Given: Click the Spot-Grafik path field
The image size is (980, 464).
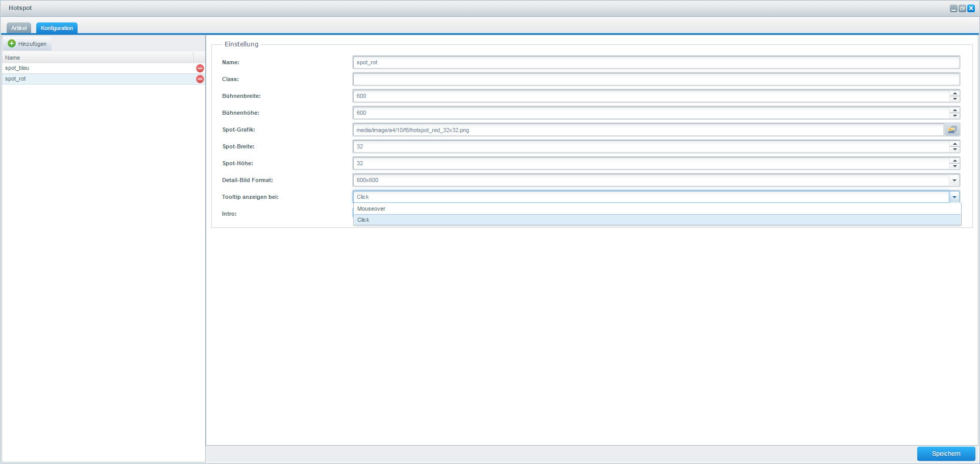Looking at the screenshot, I should 648,130.
